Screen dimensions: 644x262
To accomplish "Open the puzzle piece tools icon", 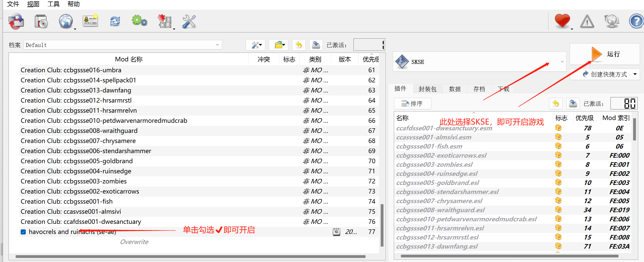I will [165, 21].
